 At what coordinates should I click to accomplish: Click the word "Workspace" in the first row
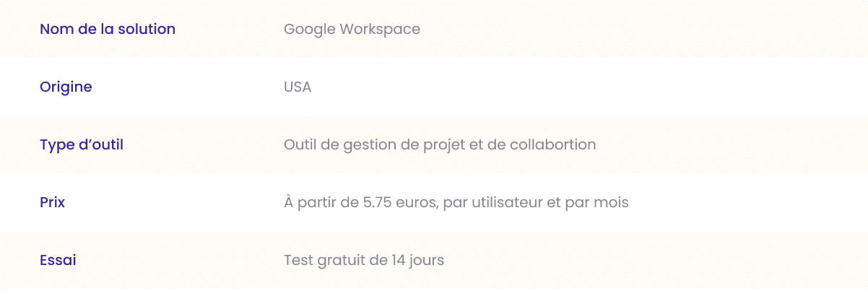click(380, 30)
